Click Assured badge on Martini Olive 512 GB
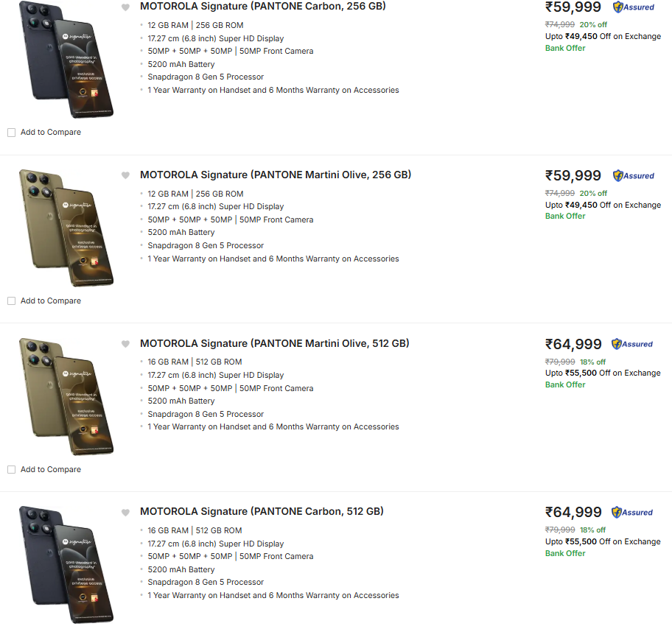672x629 pixels. [633, 344]
